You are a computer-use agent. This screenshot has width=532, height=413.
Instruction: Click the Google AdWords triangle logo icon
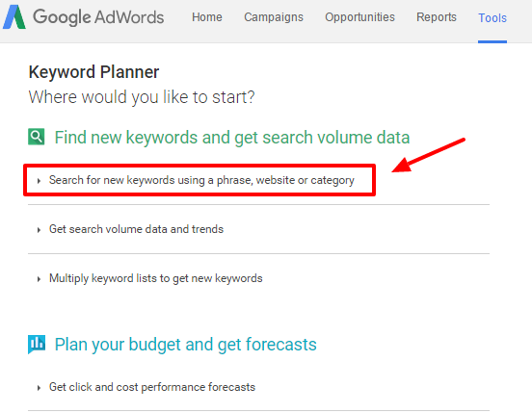[14, 17]
